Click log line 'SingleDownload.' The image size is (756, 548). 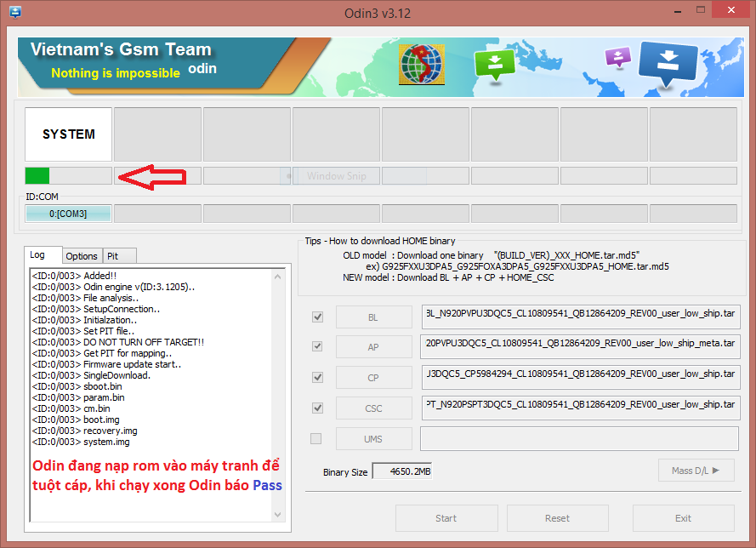pos(91,375)
